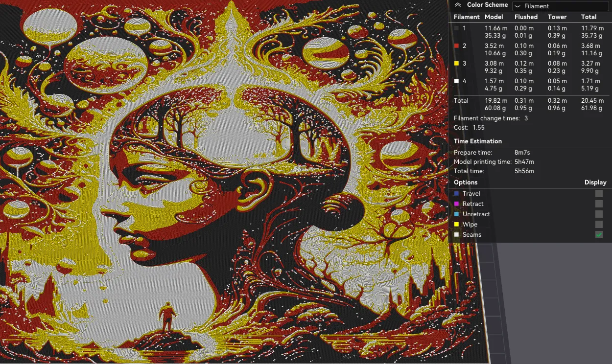Enable the Wipe display checkbox
This screenshot has width=612, height=364.
coord(599,224)
